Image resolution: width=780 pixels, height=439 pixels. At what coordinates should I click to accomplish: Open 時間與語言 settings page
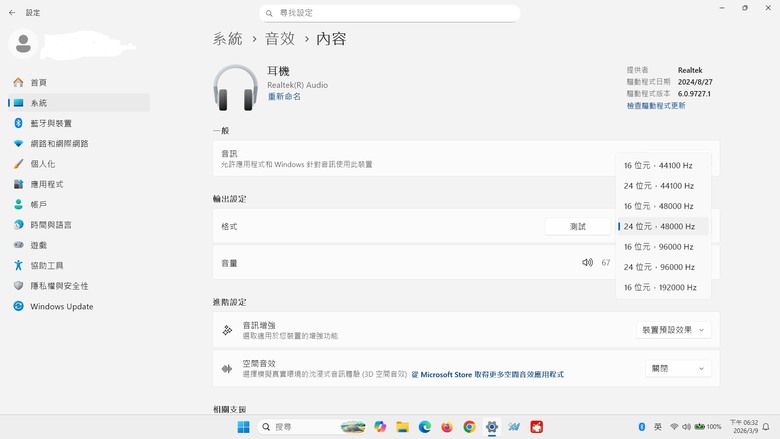click(80, 225)
